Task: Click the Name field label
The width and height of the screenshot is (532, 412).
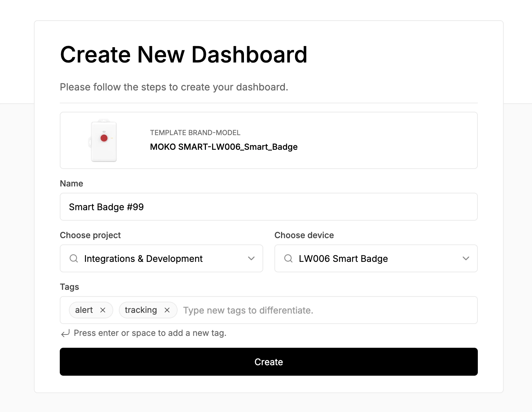Action: (71, 184)
